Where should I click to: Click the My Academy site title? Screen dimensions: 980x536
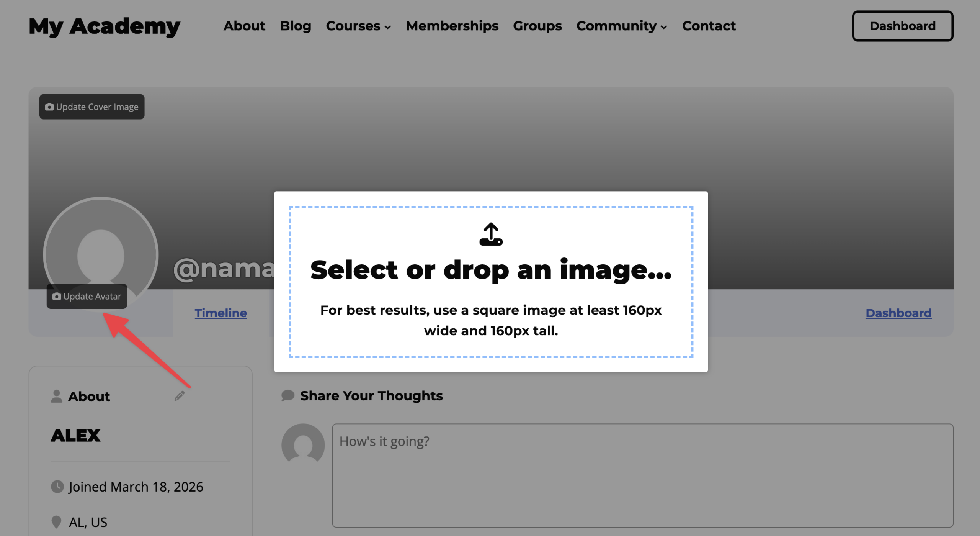pyautogui.click(x=104, y=26)
